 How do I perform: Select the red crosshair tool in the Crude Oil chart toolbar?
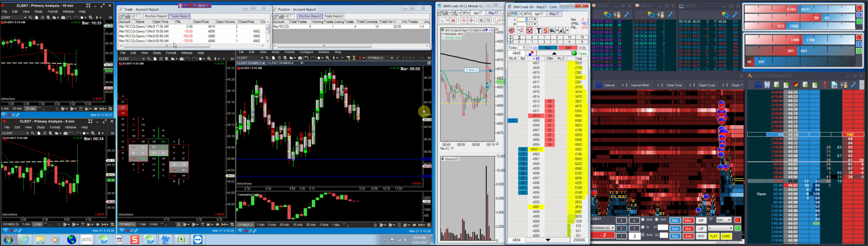[464, 20]
